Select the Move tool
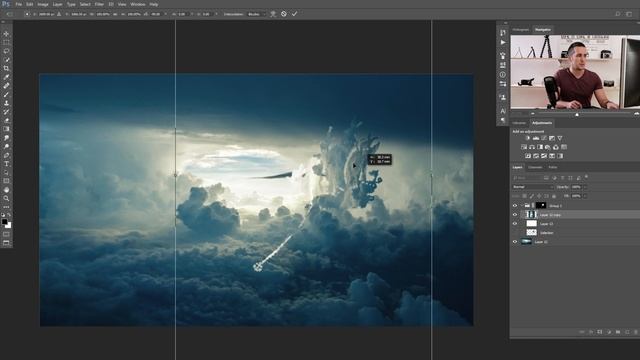This screenshot has height=360, width=640. 6,34
